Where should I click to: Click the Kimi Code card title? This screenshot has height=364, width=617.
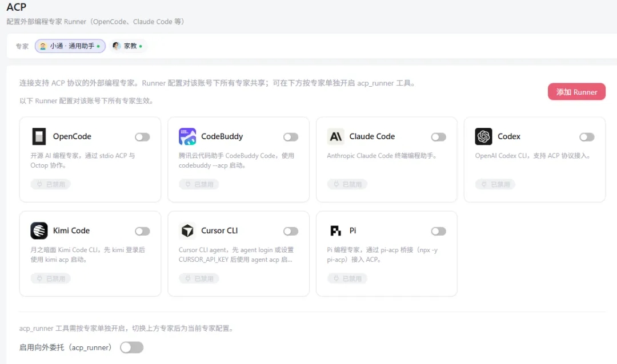[71, 230]
